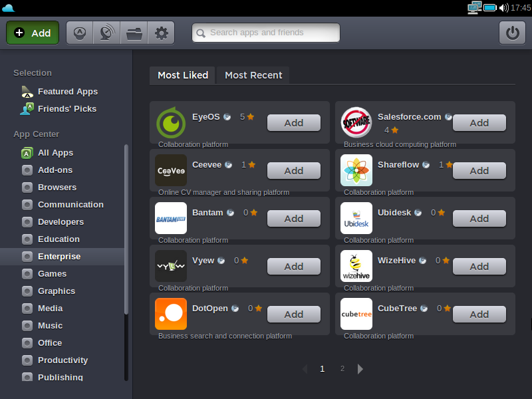Screen dimensions: 532x399
Task: Open the EyeOS green eye app icon
Action: [171, 122]
